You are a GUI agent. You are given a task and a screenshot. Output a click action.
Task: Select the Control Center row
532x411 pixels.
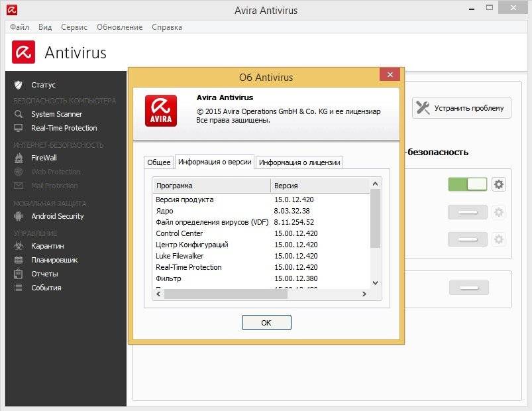click(261, 233)
